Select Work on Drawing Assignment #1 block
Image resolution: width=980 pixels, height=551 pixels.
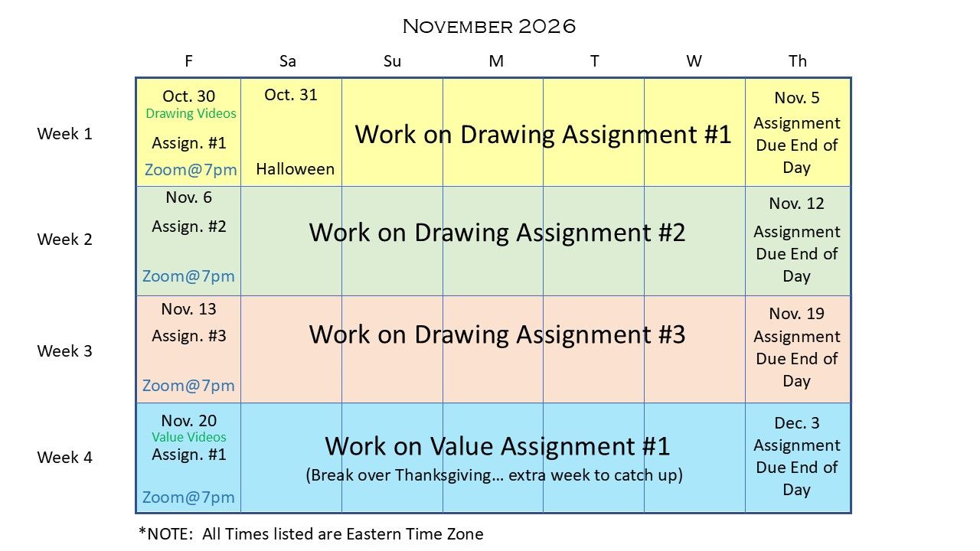[543, 135]
